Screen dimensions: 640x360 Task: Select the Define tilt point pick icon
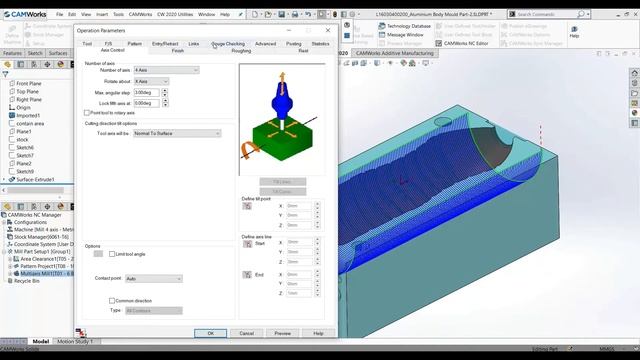(x=247, y=206)
